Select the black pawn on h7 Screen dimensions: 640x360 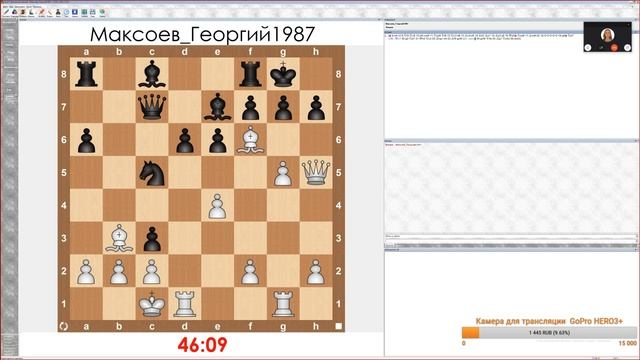(316, 107)
